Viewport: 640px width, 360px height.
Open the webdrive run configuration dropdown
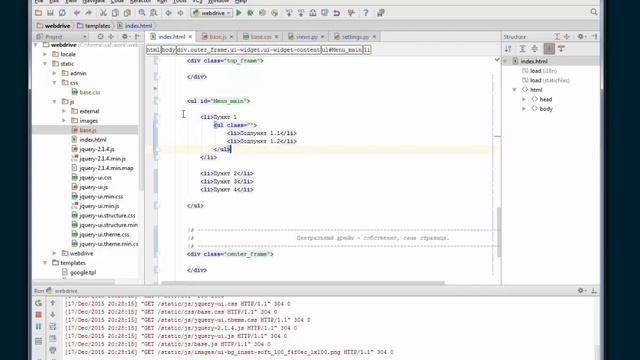211,13
